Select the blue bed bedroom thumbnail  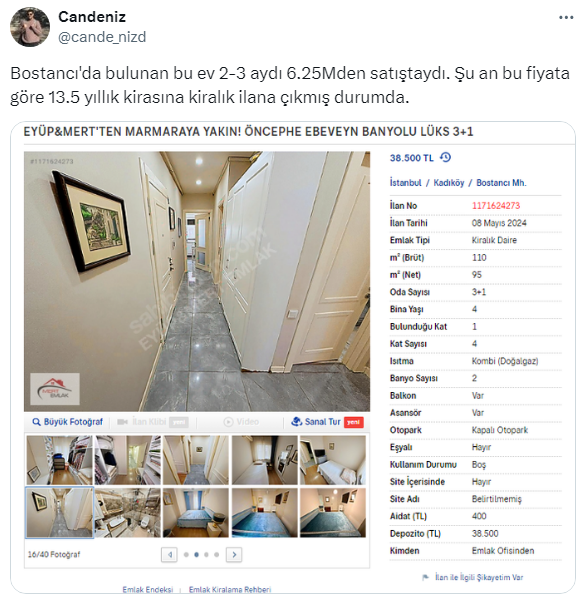196,513
